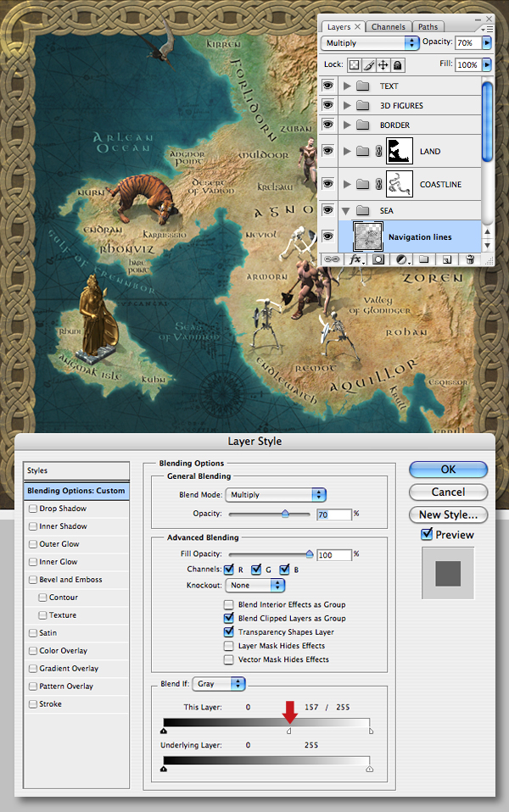
Task: Toggle visibility of COASTLINE group
Action: click(x=327, y=184)
